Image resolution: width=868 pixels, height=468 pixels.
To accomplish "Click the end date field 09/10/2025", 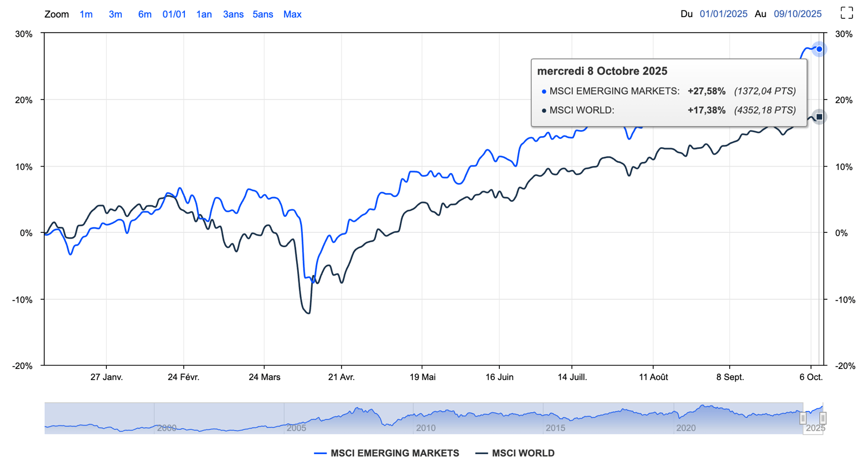I will click(x=797, y=14).
